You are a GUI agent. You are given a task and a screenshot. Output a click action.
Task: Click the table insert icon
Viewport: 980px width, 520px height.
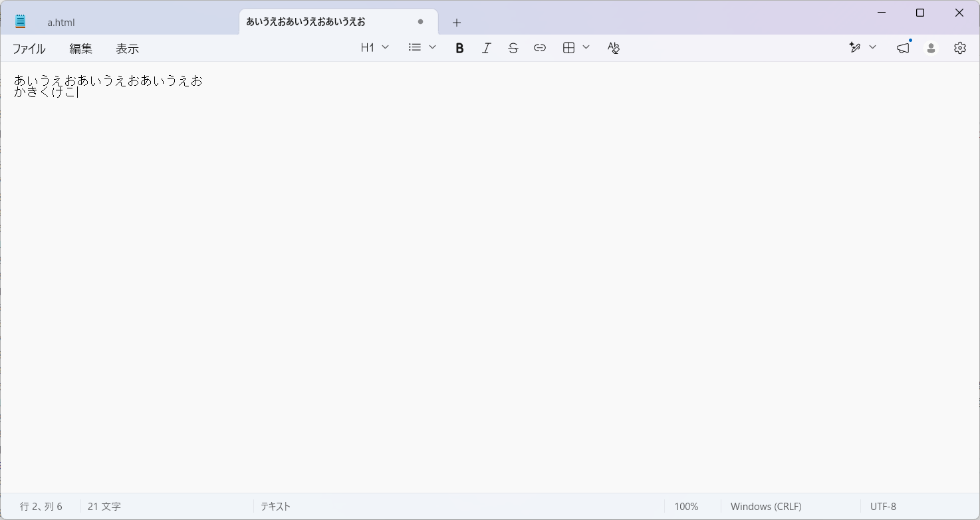tap(568, 48)
